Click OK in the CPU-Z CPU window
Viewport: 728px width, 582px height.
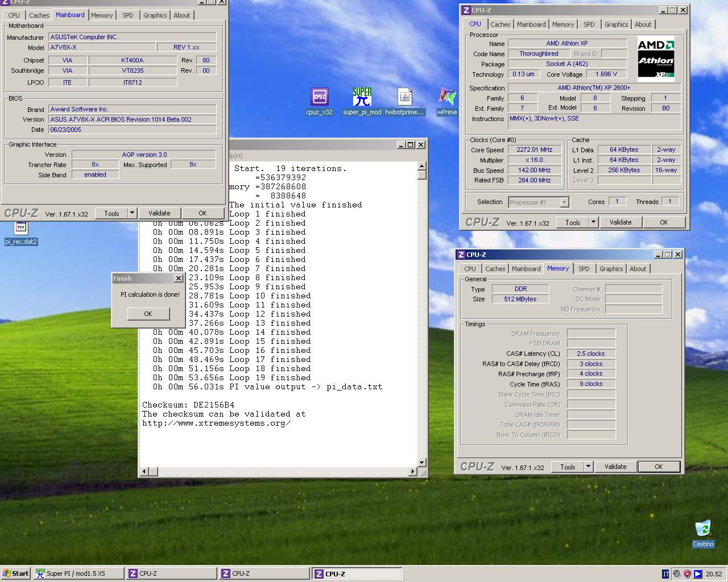click(x=664, y=222)
